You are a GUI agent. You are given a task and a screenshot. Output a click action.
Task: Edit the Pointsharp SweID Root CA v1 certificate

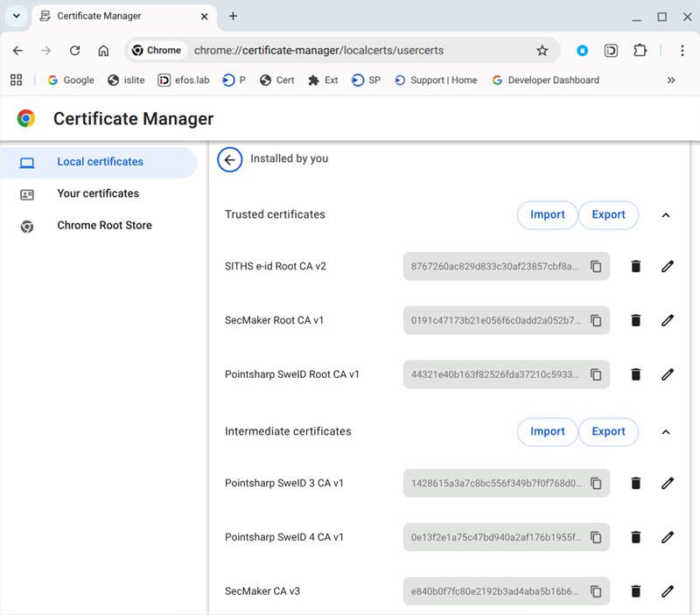pos(668,374)
